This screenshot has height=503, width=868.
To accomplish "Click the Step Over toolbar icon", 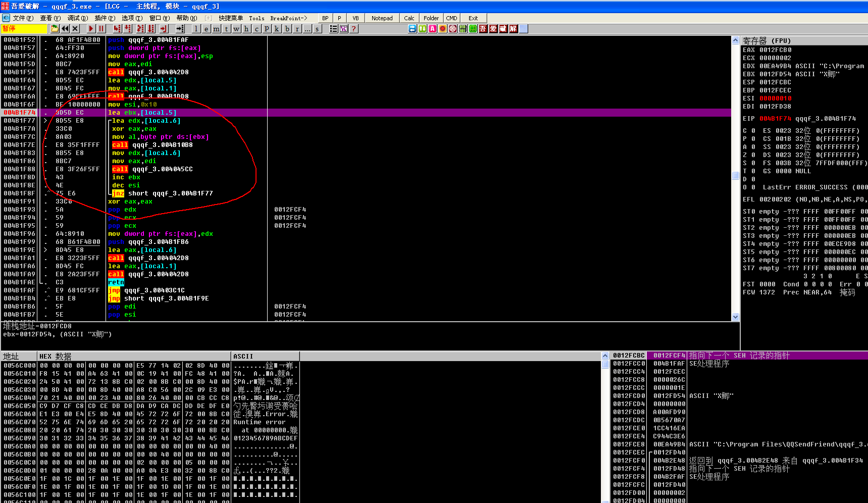I will [x=128, y=29].
